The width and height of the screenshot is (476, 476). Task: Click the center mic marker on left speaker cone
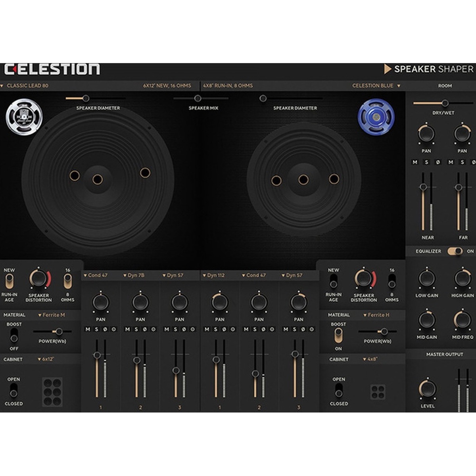[x=98, y=180]
